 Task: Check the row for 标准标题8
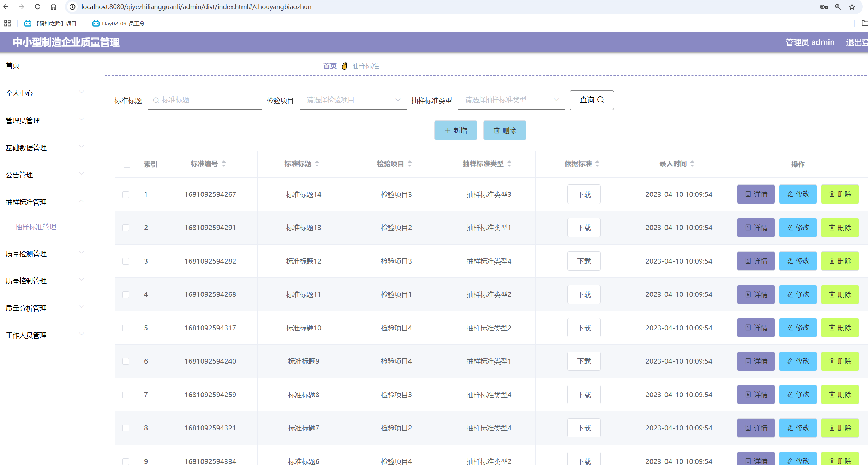click(x=126, y=395)
